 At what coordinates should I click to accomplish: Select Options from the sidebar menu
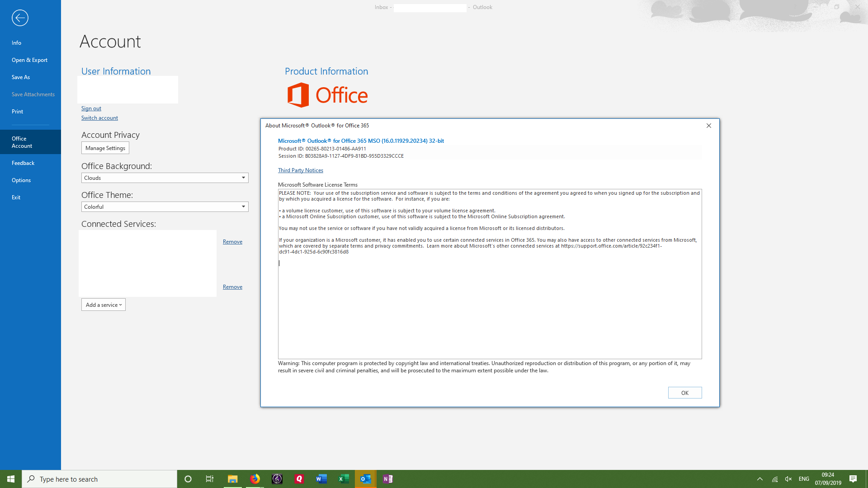coord(21,180)
